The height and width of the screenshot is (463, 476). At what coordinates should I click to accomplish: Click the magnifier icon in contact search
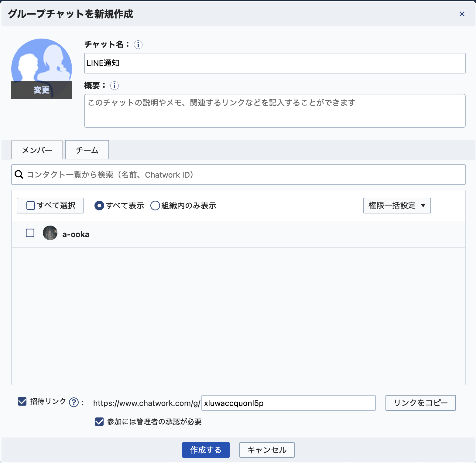(19, 175)
